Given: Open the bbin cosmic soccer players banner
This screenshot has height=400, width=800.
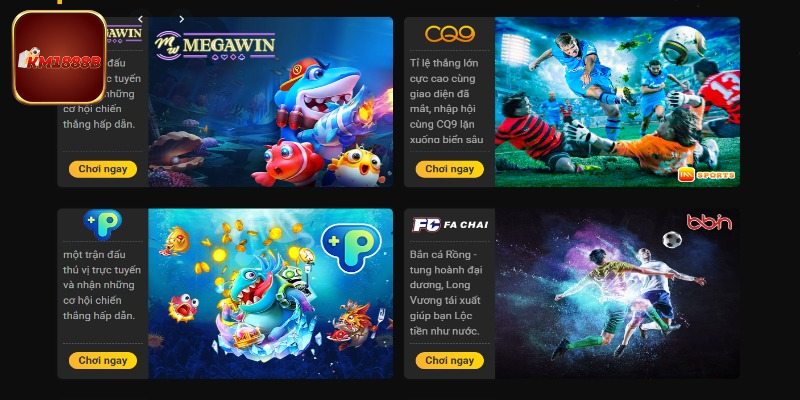Looking at the screenshot, I should click(x=617, y=293).
